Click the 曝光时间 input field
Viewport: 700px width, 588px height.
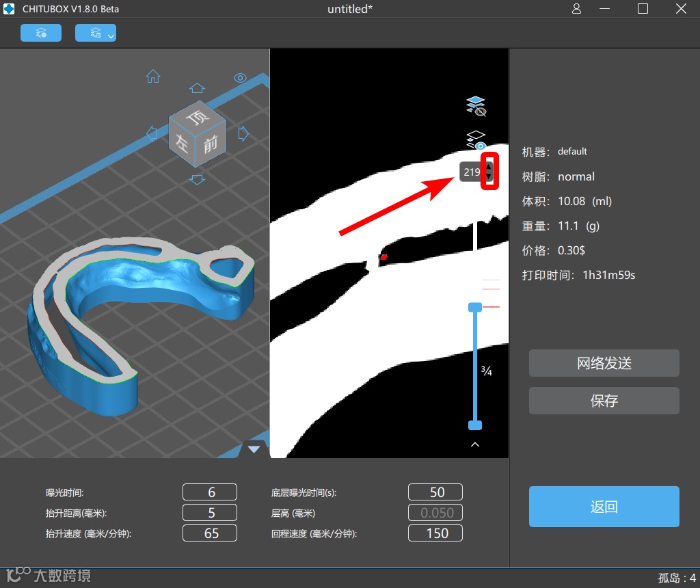(x=210, y=492)
